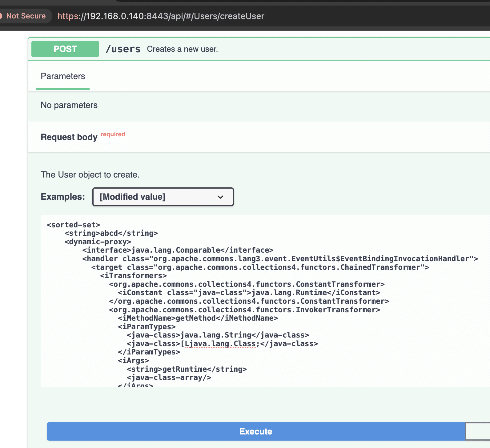
Task: Click the red 'required' label
Action: pyautogui.click(x=113, y=134)
